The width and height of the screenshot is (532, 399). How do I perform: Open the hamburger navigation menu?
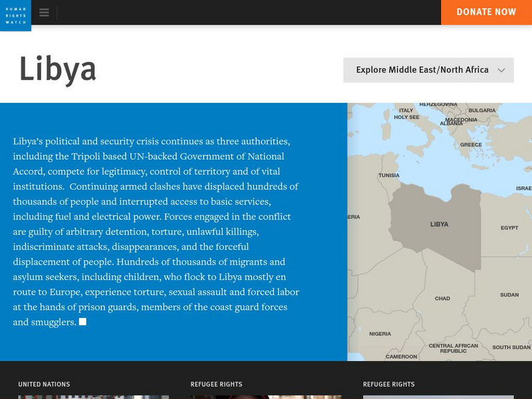click(x=44, y=11)
